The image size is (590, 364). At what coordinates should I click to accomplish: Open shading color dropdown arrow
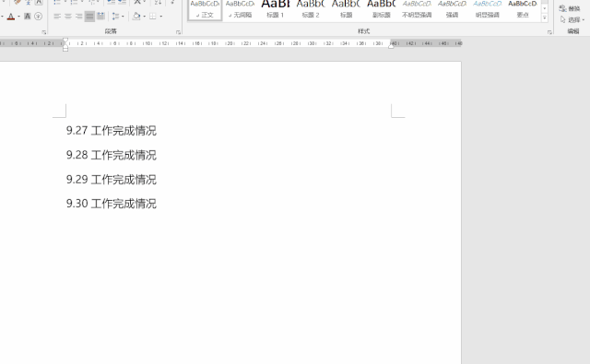pos(145,17)
